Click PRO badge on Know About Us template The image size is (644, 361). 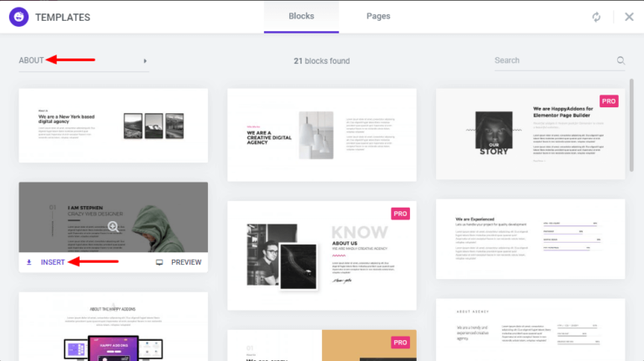point(400,214)
